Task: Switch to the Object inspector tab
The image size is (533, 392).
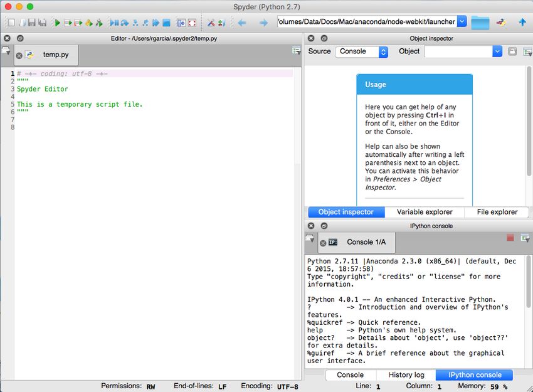Action: click(x=346, y=212)
